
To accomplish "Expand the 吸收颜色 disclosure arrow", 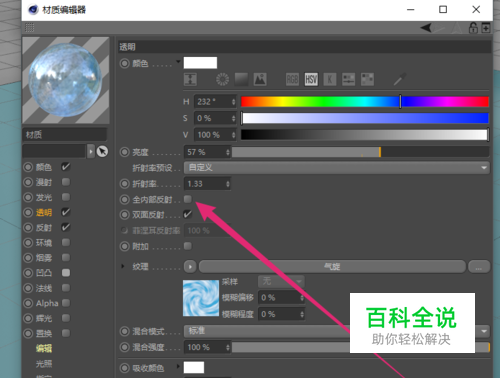I will click(x=178, y=367).
